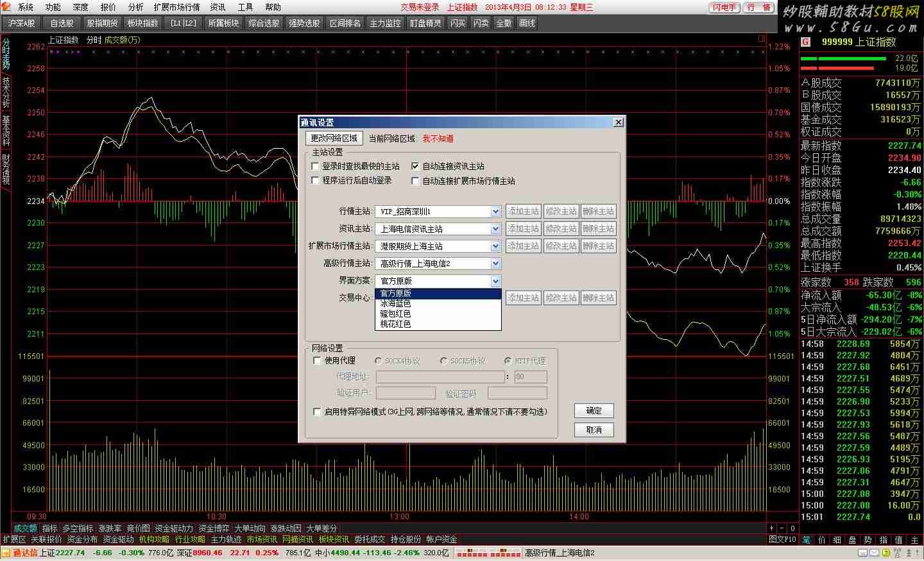This screenshot has height=561, width=924.
Task: Switch to the 多空指标 tab under the chart
Action: coord(78,529)
